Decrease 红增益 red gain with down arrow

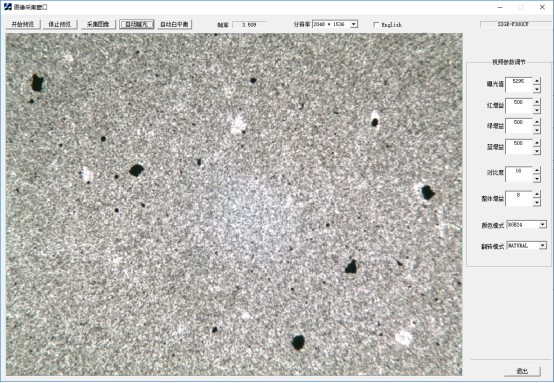537,110
